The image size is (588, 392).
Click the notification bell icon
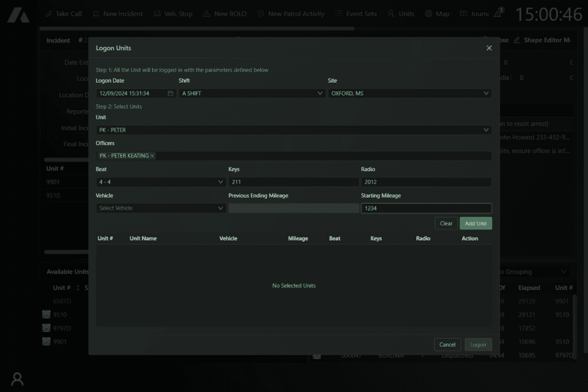click(497, 14)
